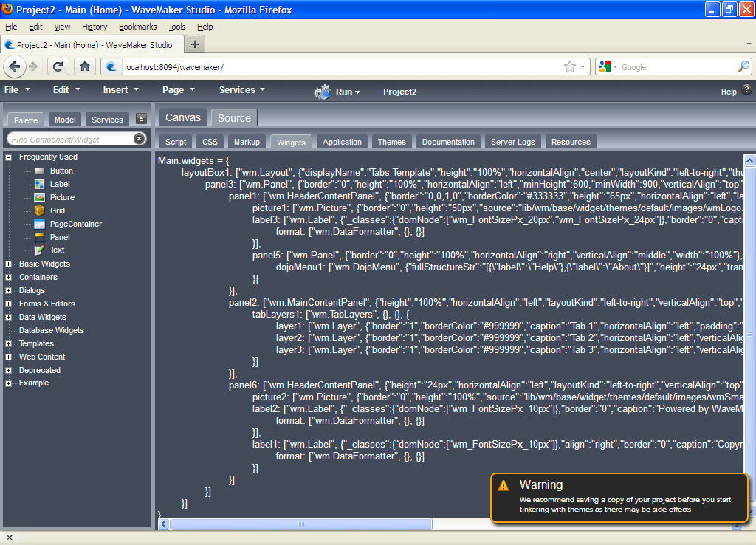The width and height of the screenshot is (756, 545).
Task: Open the Page menu
Action: click(179, 89)
